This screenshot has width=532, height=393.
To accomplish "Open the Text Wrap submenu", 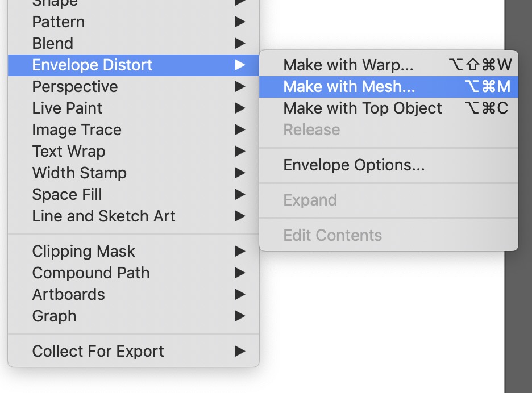I will pyautogui.click(x=69, y=152).
